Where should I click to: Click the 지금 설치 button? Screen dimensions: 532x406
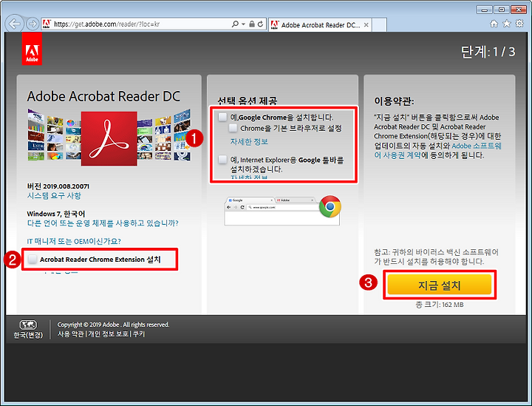[x=440, y=285]
